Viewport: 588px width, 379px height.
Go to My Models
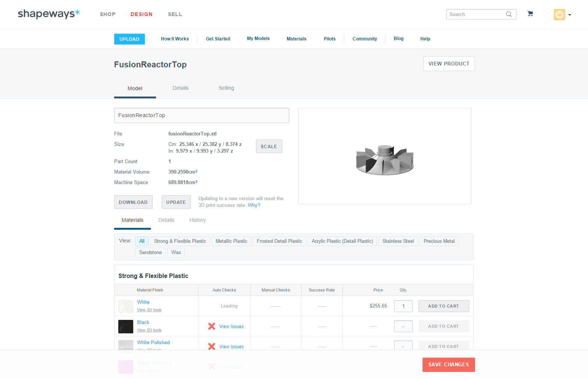point(258,39)
